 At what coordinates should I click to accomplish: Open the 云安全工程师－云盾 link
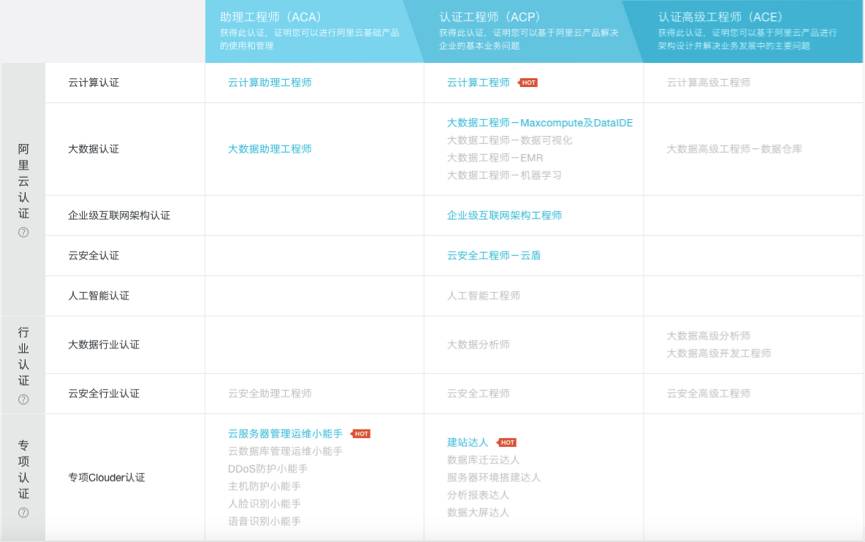(494, 256)
